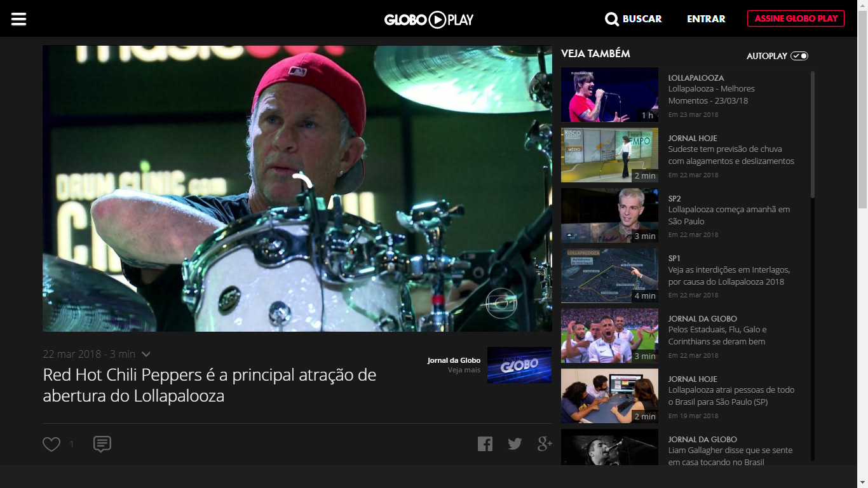Click the SP1 program label
Screen dimensions: 868x488
tap(674, 258)
